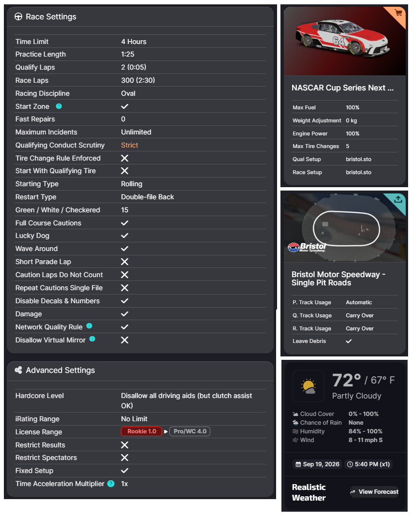411x532 pixels.
Task: Click the "Bristol Motor Speedway - Single Pit Roads" title
Action: point(338,279)
